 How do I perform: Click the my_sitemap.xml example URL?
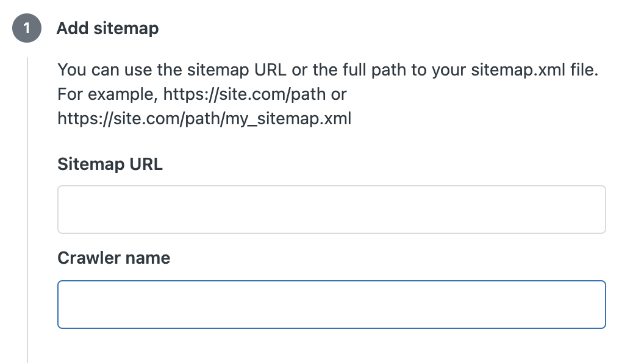tap(204, 118)
